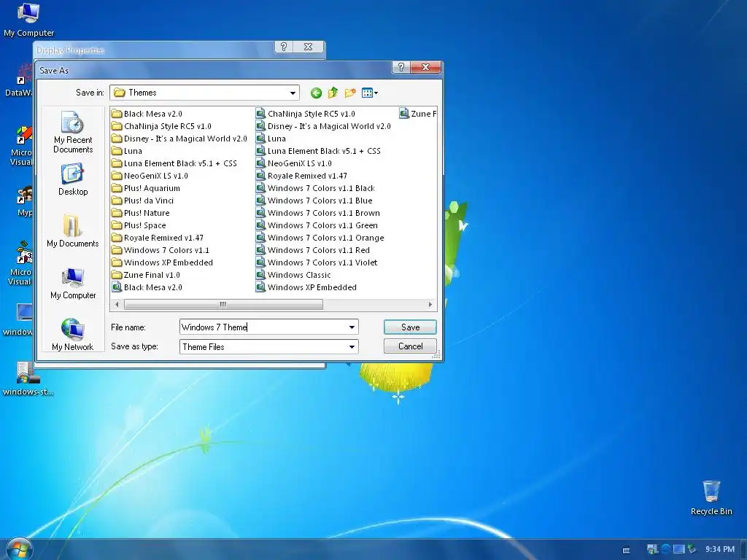The width and height of the screenshot is (747, 560).
Task: Open the Start menu orb
Action: (20, 549)
